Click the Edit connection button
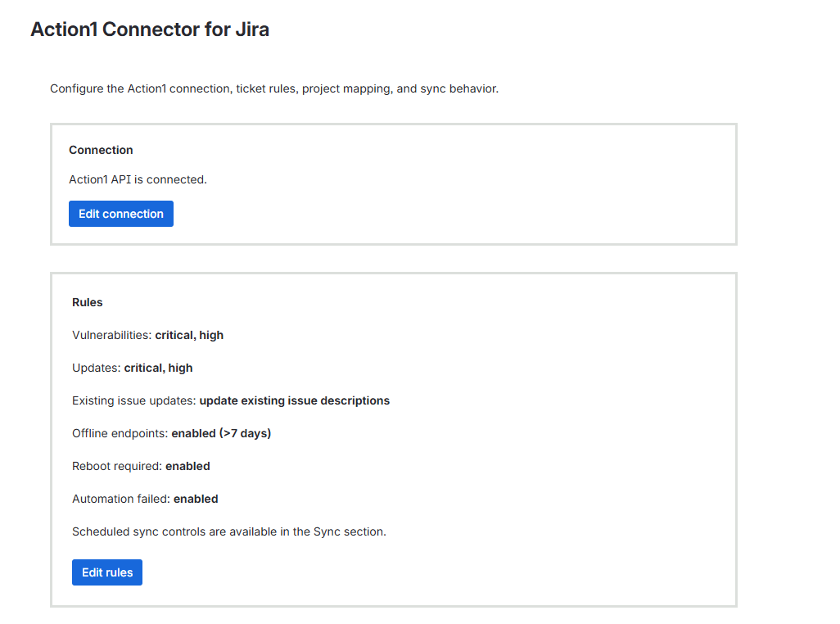 120,213
